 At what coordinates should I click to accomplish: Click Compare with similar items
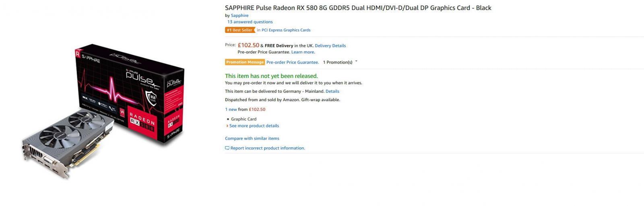tap(252, 139)
